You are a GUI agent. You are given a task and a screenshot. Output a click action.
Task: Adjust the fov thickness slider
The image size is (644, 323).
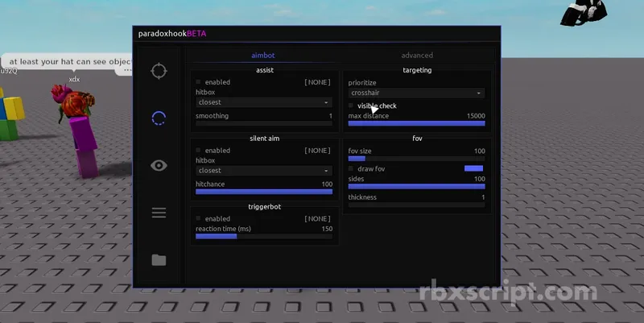[416, 205]
